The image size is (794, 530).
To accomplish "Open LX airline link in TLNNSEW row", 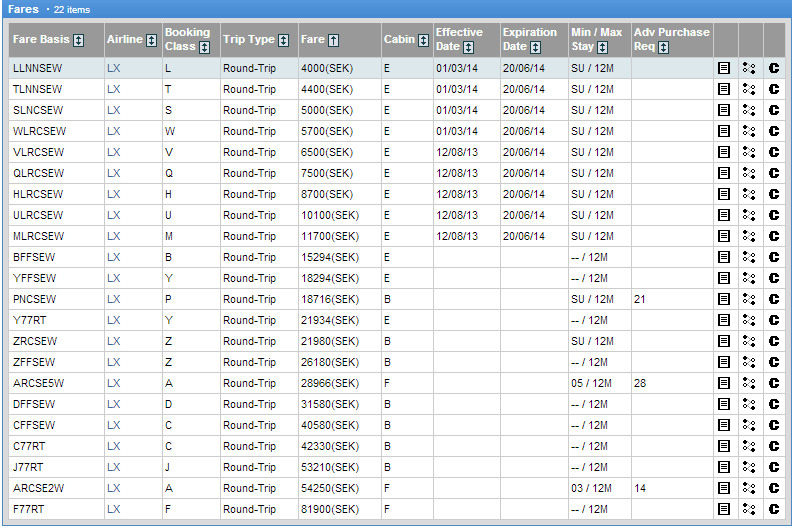I will 113,89.
